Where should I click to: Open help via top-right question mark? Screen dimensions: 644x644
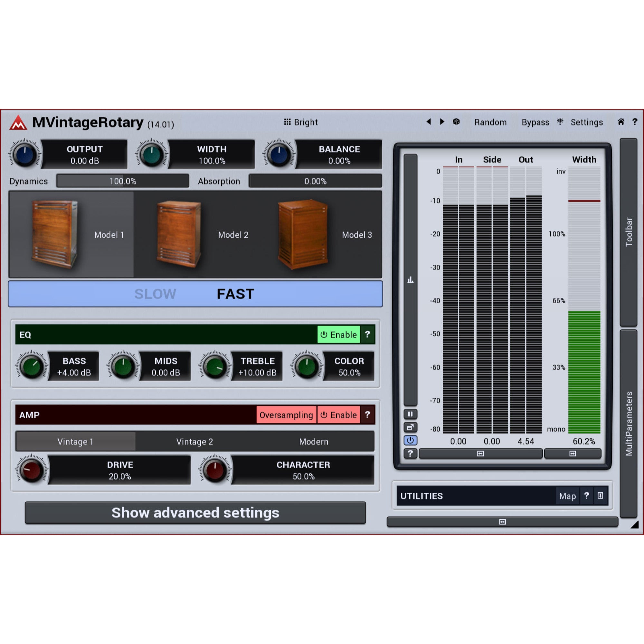pos(635,122)
